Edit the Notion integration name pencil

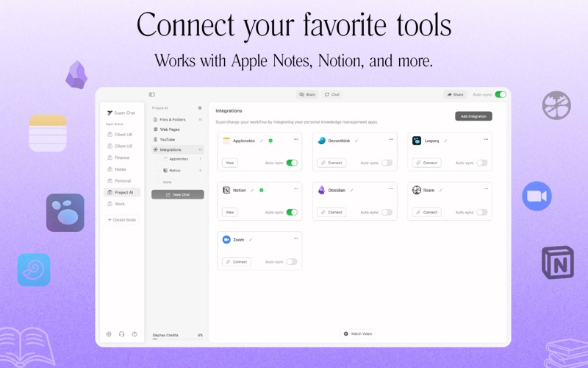coord(252,191)
